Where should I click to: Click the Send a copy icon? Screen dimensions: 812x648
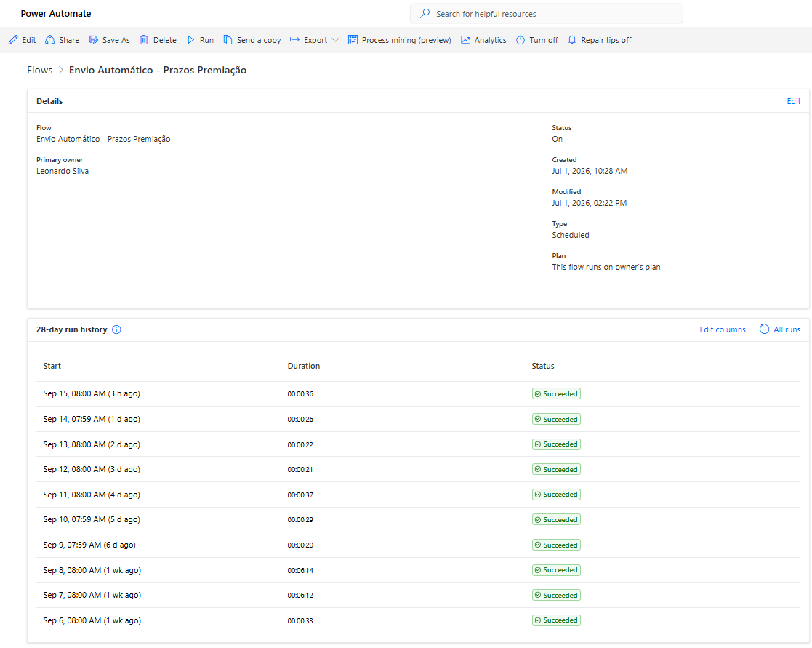(228, 40)
